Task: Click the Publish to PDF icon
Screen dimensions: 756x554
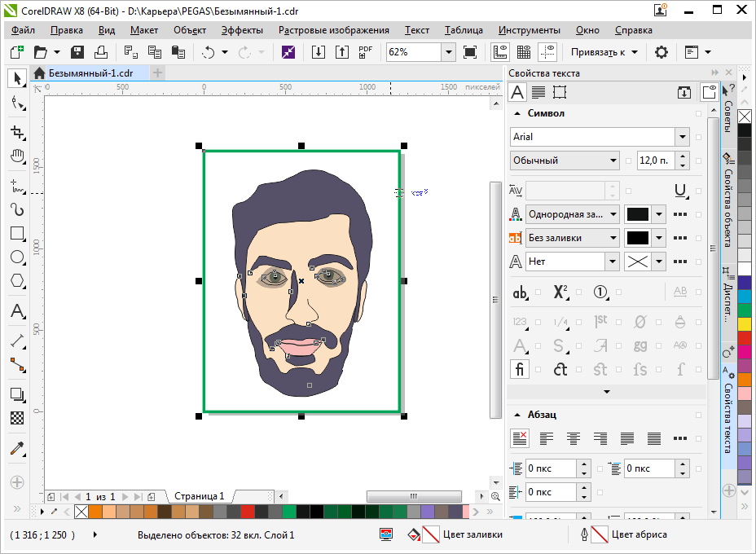Action: click(x=366, y=52)
